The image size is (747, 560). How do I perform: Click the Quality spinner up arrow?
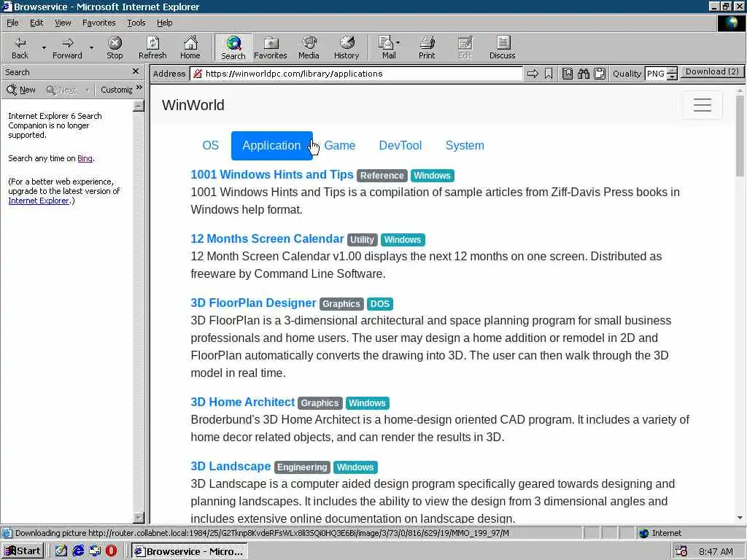coord(672,70)
